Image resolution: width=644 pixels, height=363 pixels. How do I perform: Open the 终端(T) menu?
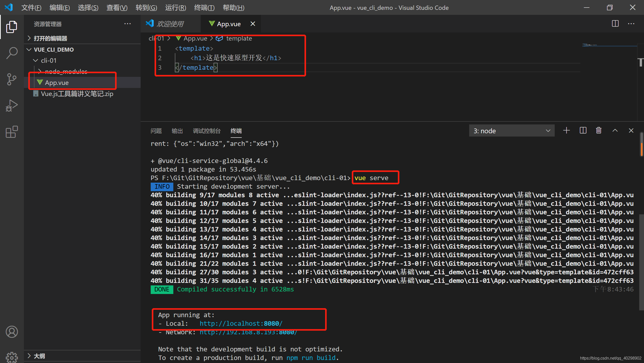pos(204,8)
